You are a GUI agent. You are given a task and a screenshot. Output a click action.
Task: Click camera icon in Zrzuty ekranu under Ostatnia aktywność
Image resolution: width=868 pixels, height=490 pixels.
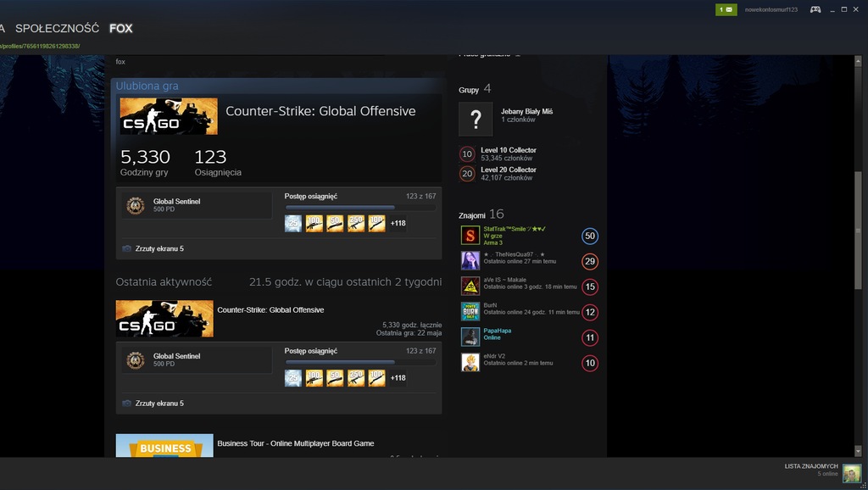[127, 403]
